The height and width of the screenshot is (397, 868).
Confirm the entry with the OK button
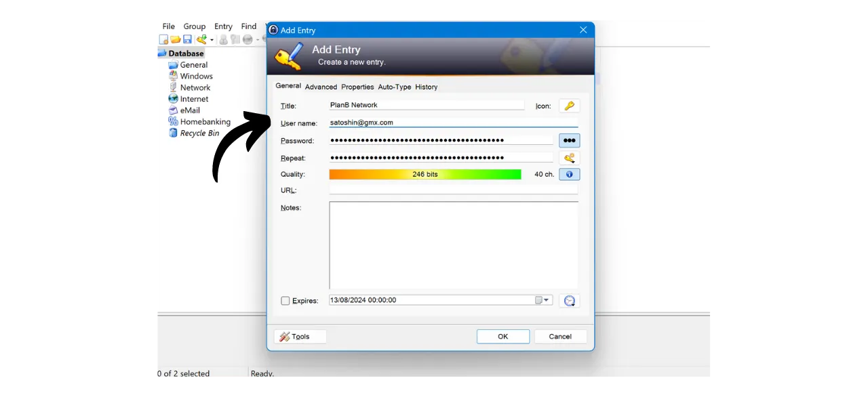click(502, 336)
